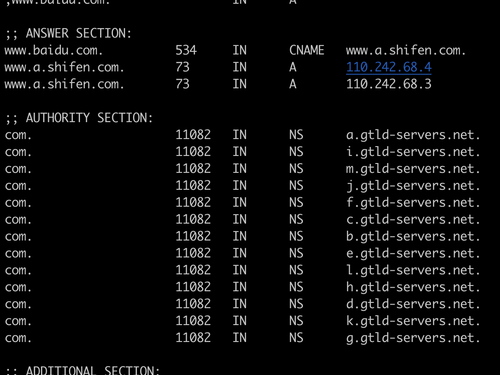Click www.a.shifen.com. name in the 110.242.68.3 row

click(64, 84)
